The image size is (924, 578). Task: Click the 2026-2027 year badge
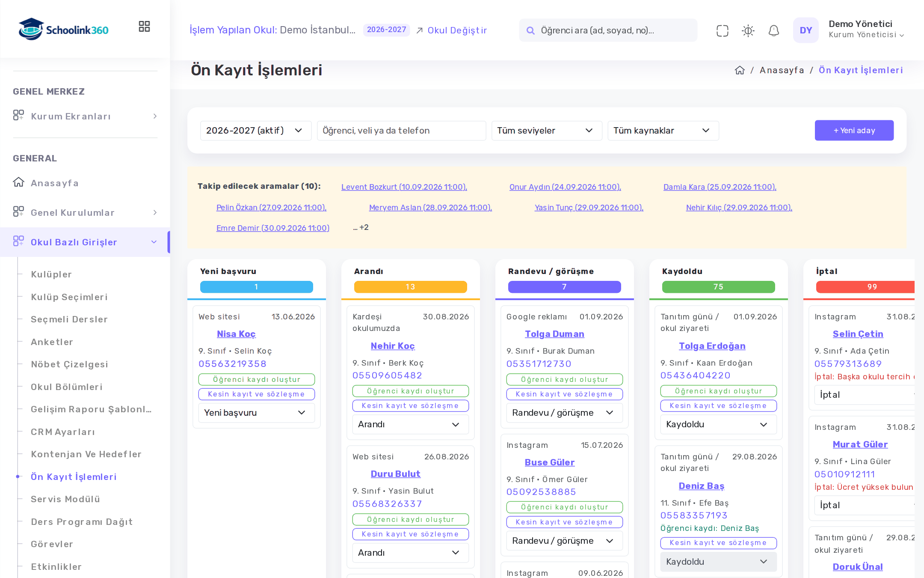pos(386,30)
